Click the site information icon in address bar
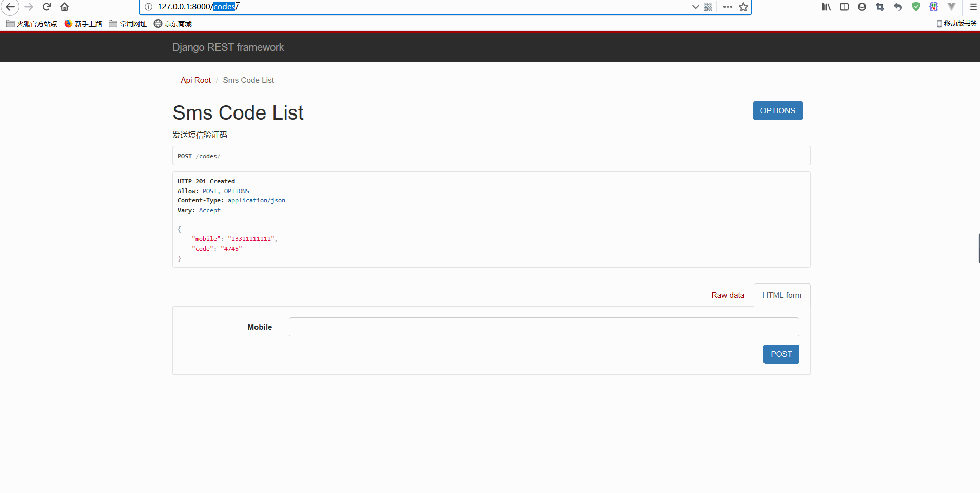This screenshot has height=493, width=980. tap(148, 7)
